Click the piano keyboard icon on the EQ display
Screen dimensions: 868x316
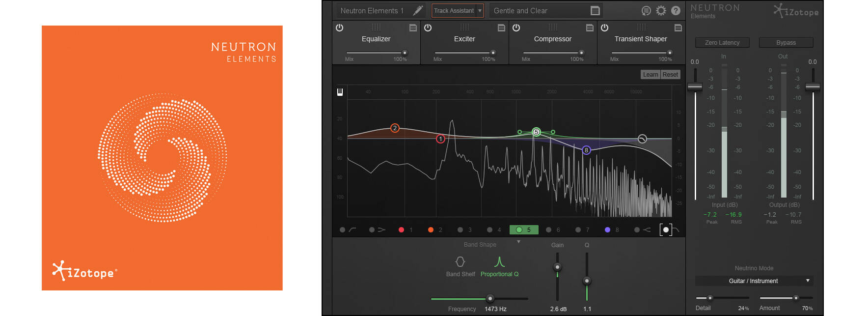[x=340, y=92]
